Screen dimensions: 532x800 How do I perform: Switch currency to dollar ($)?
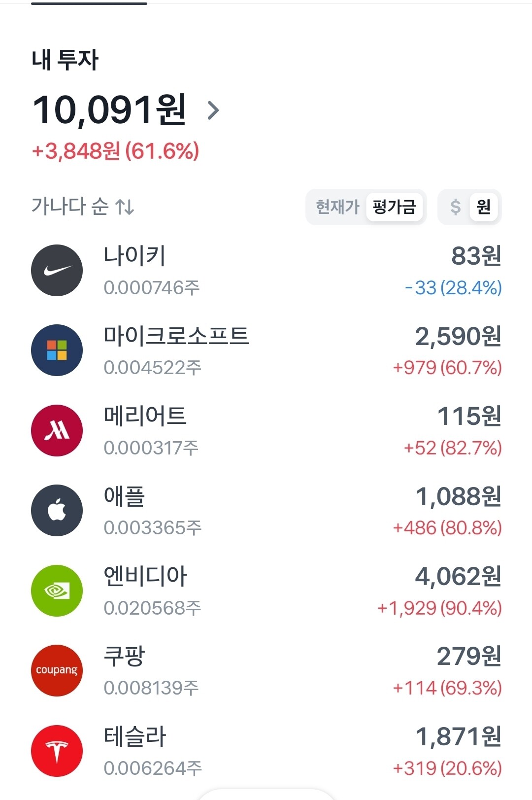point(455,207)
